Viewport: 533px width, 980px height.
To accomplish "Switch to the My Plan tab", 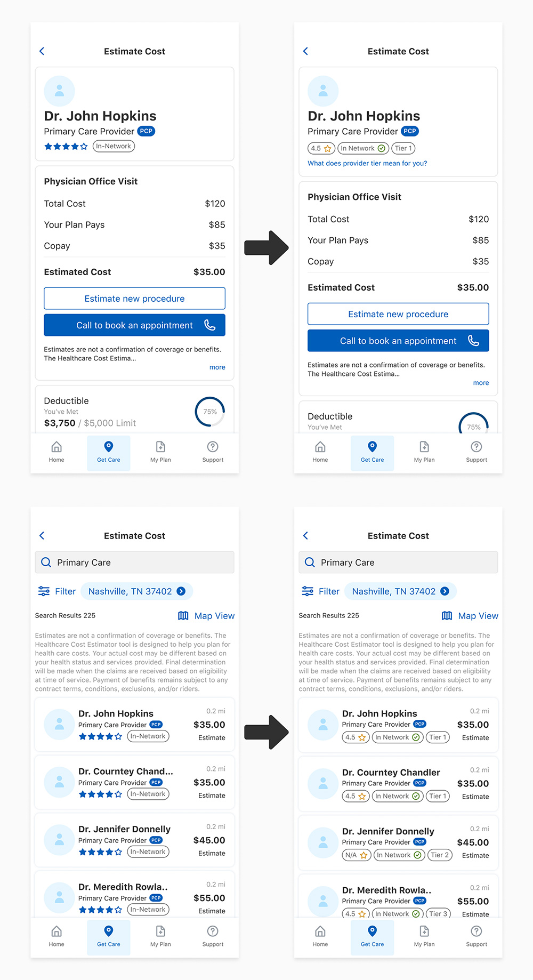I will click(160, 447).
